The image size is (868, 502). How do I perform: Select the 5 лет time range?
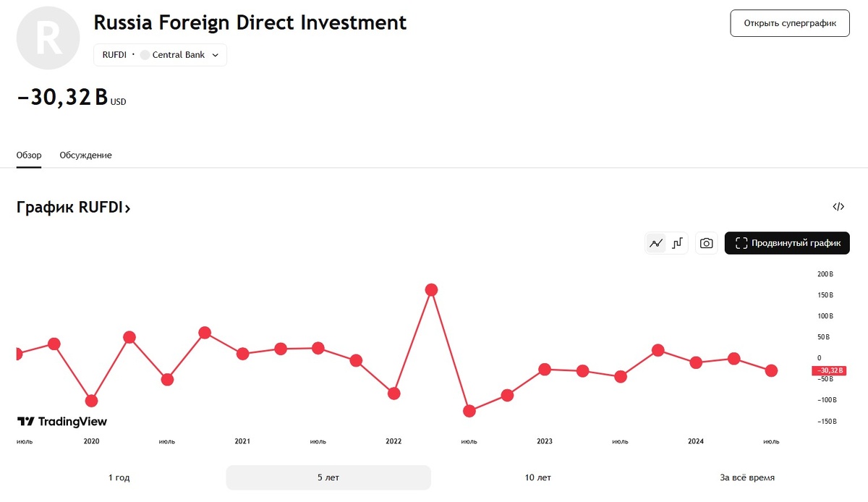328,477
